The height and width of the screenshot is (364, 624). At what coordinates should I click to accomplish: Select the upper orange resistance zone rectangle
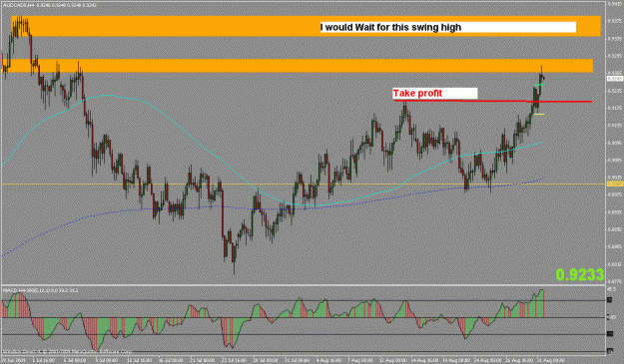point(306,26)
